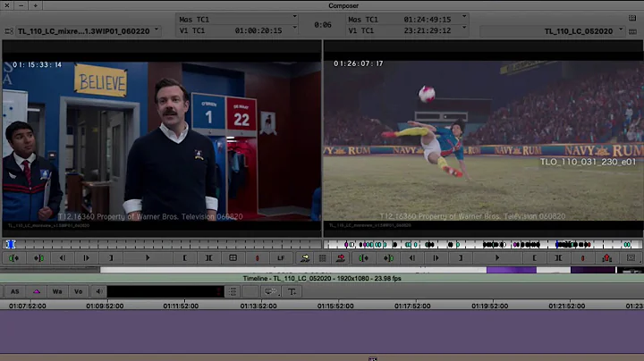Screen dimensions: 644x361
Task: Click the 0:06 center duration display
Action: pyautogui.click(x=322, y=25)
